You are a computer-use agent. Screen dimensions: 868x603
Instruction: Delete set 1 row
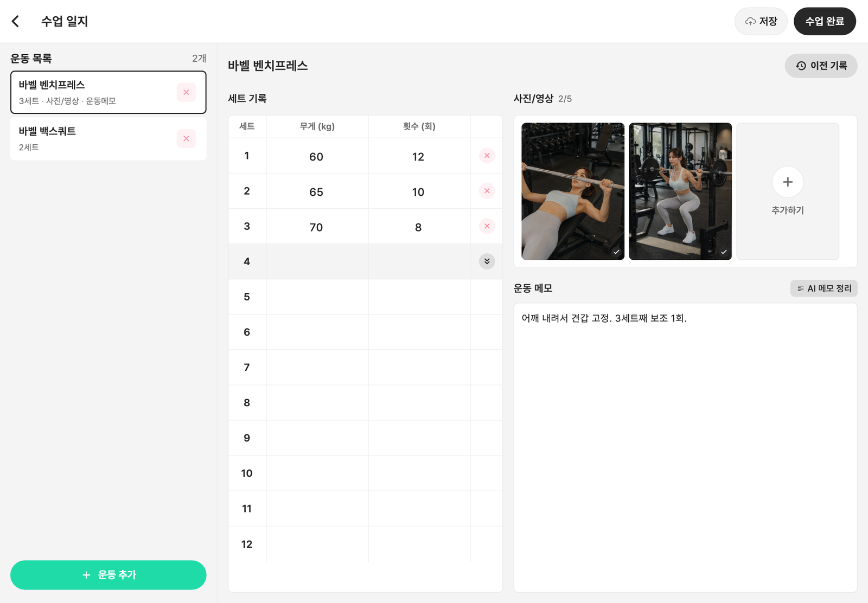[487, 156]
